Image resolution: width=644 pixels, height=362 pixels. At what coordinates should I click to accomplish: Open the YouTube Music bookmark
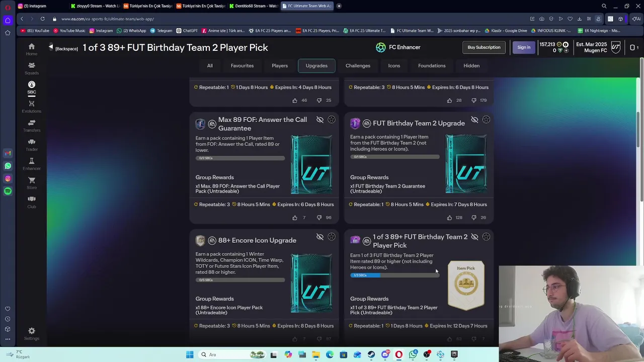[x=69, y=31]
